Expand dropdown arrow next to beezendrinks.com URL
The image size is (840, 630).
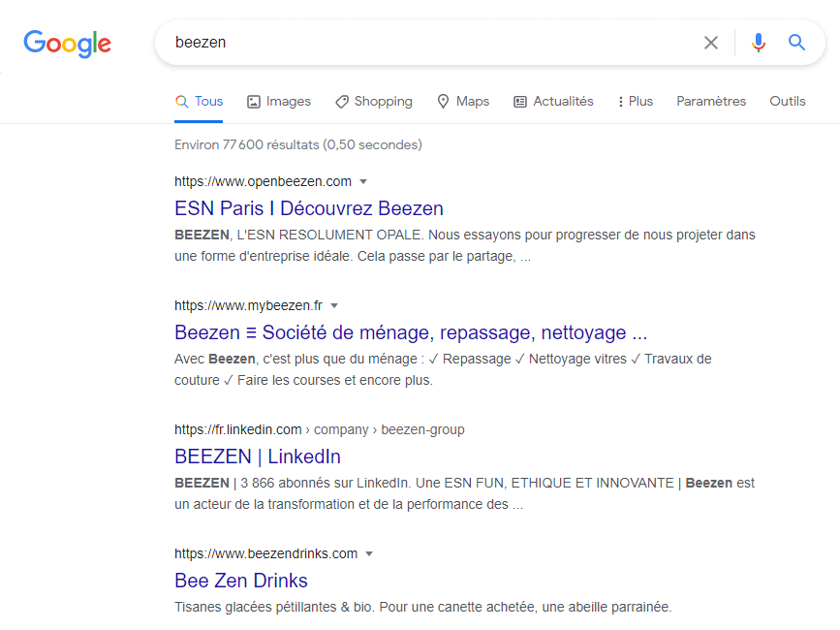[368, 554]
